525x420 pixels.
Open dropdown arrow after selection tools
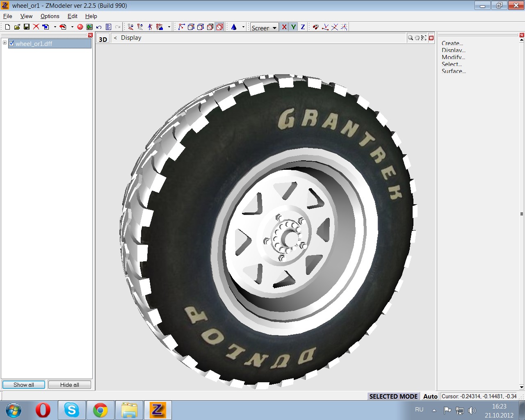pyautogui.click(x=169, y=27)
